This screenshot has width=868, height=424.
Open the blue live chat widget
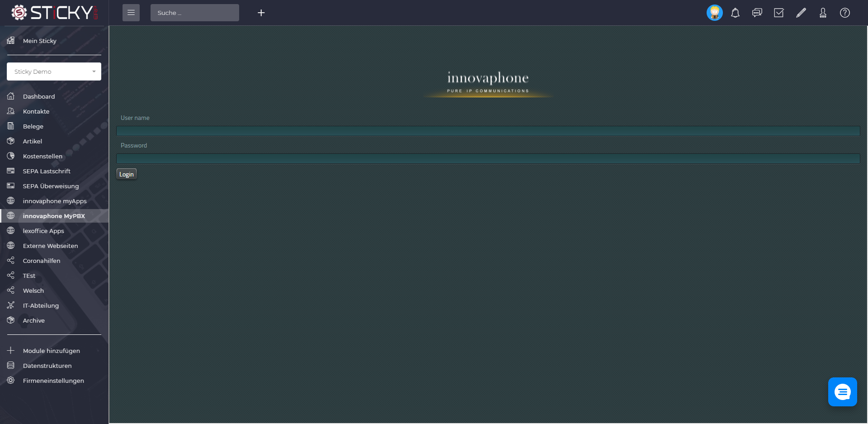[843, 392]
